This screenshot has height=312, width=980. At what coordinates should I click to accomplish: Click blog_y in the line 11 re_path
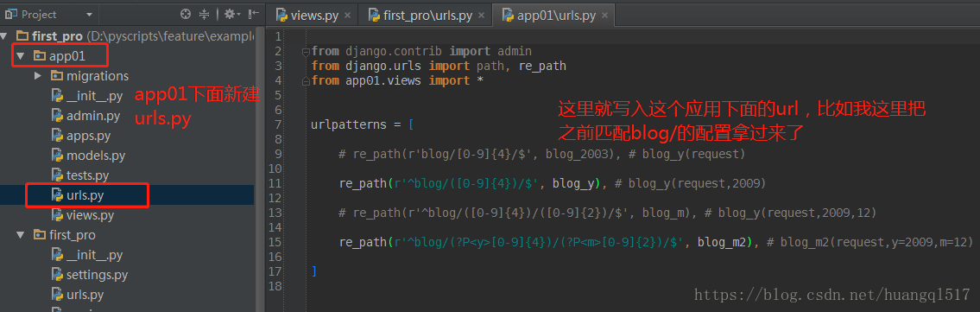coord(573,183)
